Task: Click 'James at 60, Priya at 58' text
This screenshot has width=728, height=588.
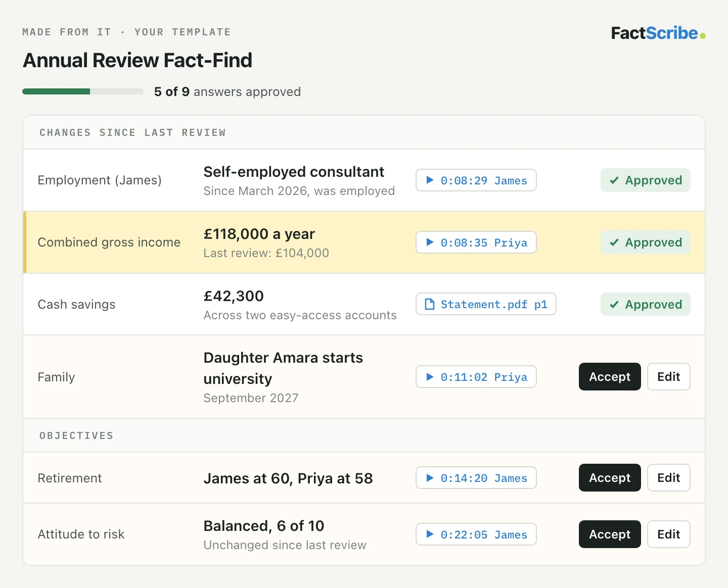Action: [288, 478]
